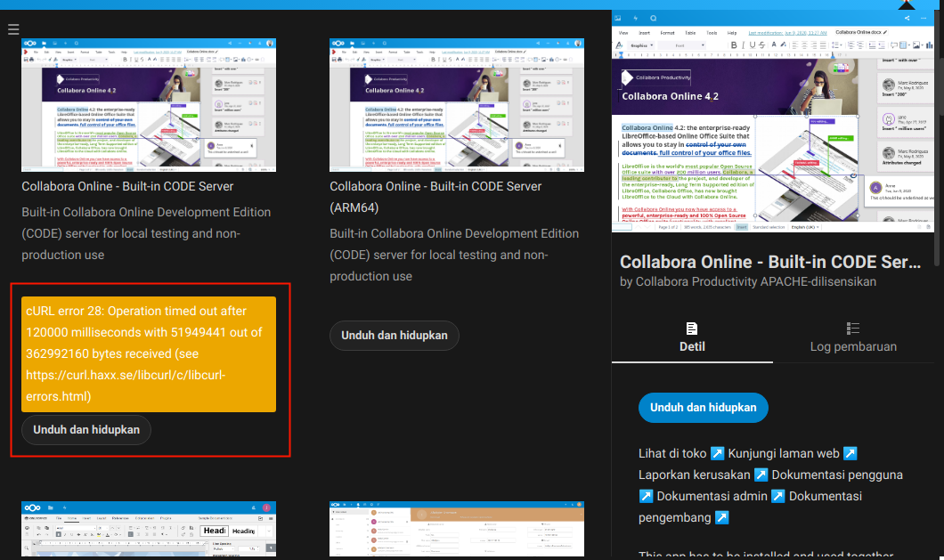Click the Detil tab document icon
Screen dimensions: 944x560
point(692,329)
